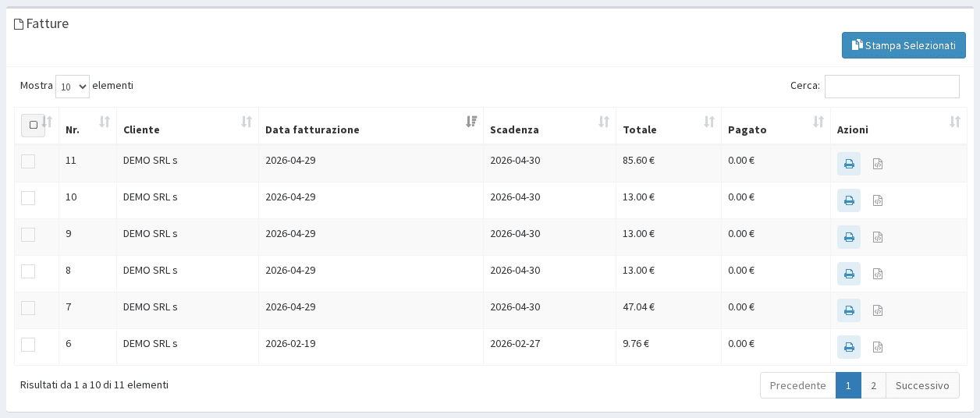Open XML file icon for invoice 9
Screen dimensions: 980x418
point(878,237)
